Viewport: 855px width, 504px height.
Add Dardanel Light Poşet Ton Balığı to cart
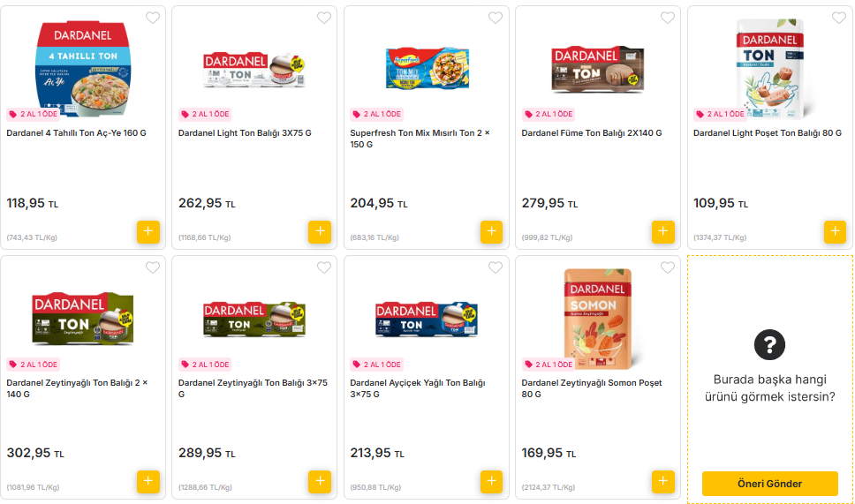(835, 231)
